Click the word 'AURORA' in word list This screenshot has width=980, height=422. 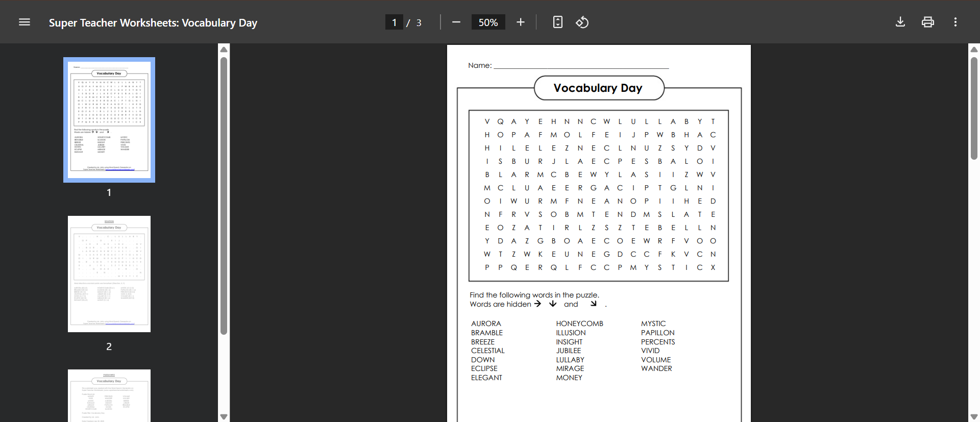(x=486, y=324)
